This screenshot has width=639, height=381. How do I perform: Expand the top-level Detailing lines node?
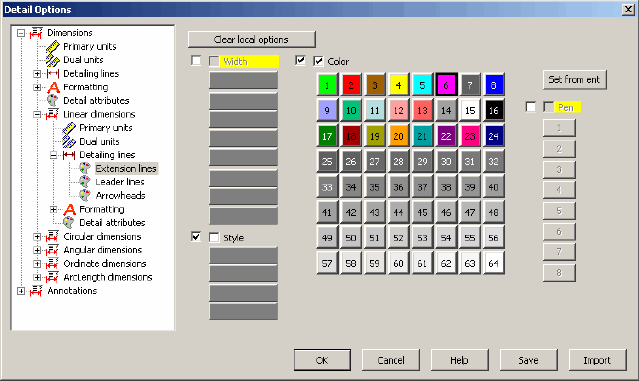coord(37,74)
